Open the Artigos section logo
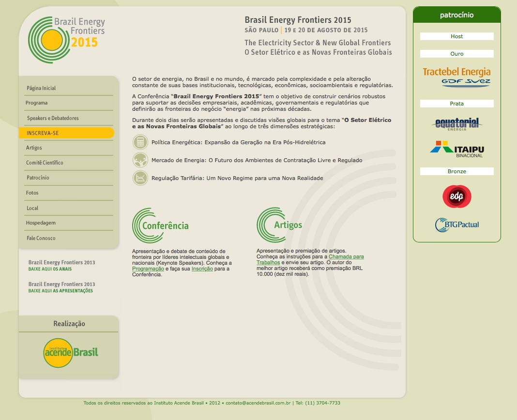 pos(280,225)
